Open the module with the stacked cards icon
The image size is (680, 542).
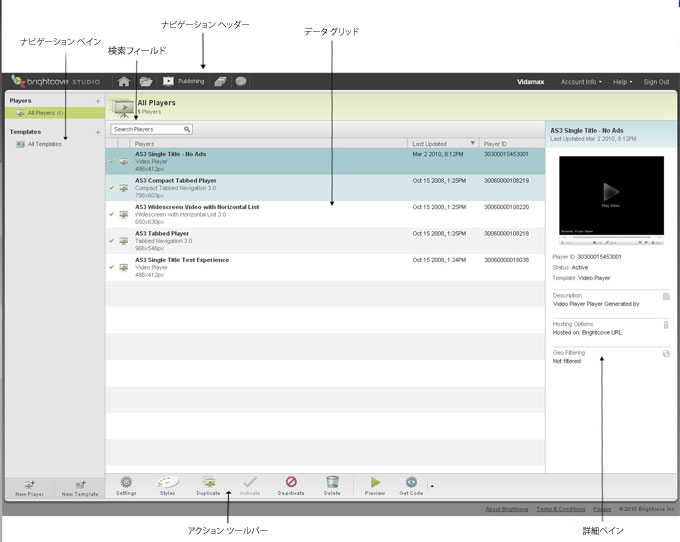(x=220, y=81)
